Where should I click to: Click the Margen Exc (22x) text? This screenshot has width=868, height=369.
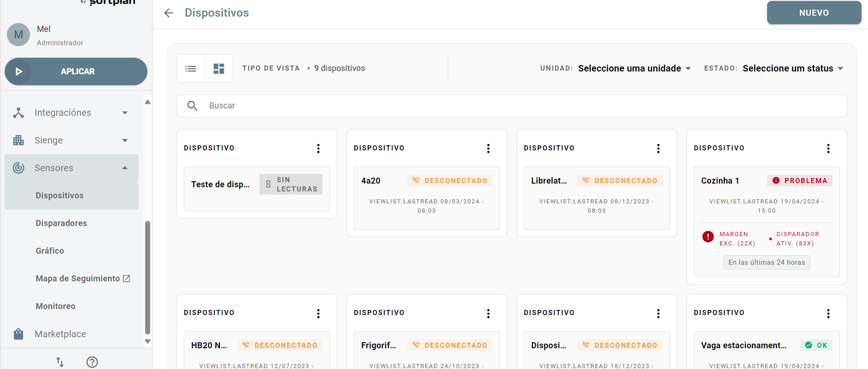[x=737, y=239]
